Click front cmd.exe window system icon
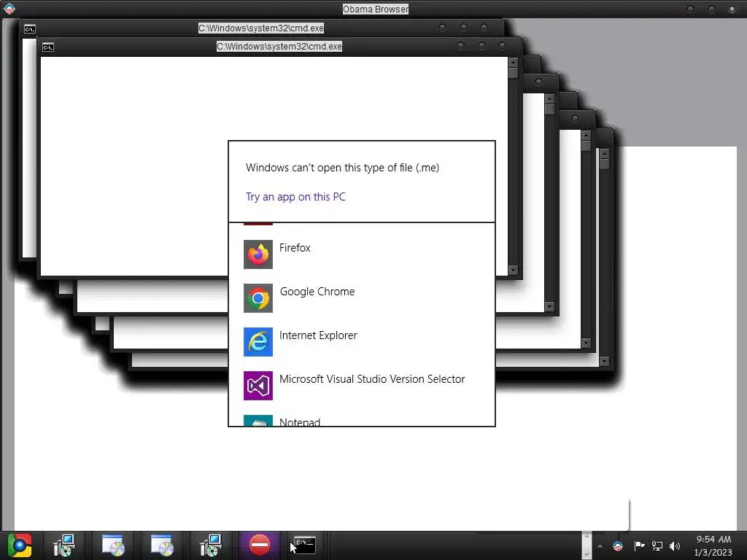This screenshot has width=747, height=560. click(x=47, y=47)
